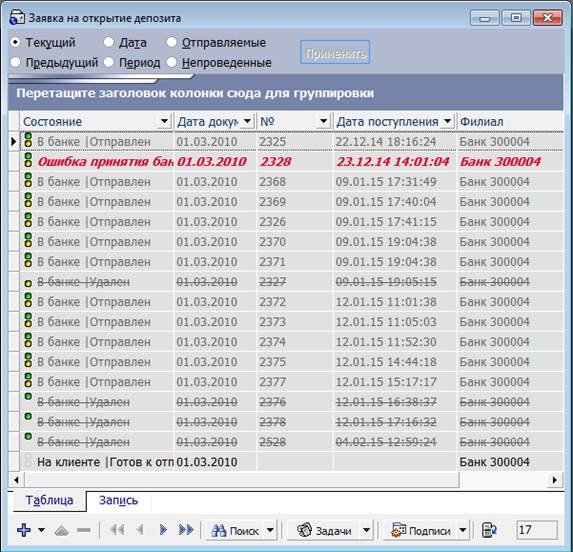Click the Подписи button
Screen dimensions: 573x552
420,530
